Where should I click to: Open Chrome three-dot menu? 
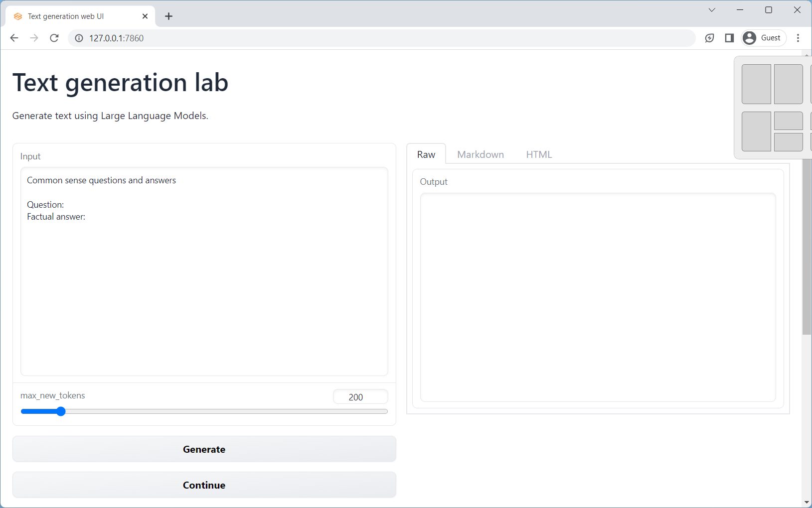(798, 38)
